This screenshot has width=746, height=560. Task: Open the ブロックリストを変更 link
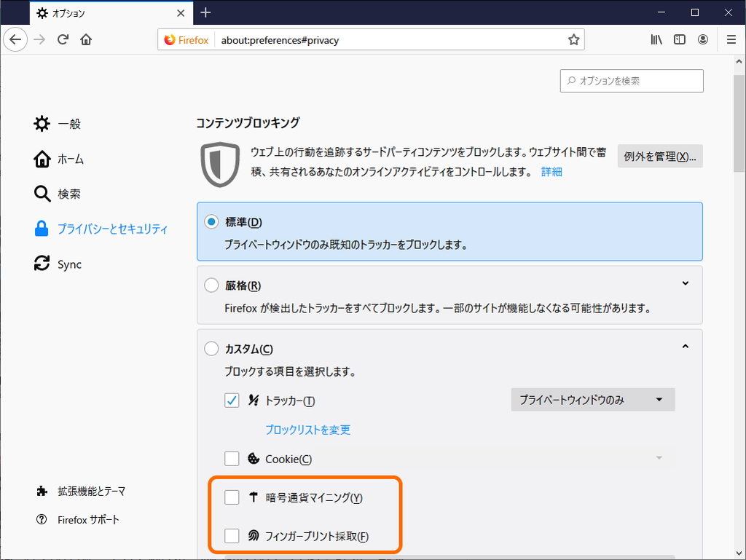tap(307, 430)
